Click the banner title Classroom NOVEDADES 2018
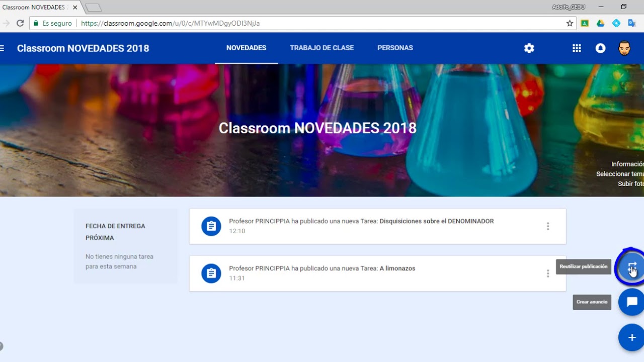This screenshot has height=362, width=644. coord(317,128)
